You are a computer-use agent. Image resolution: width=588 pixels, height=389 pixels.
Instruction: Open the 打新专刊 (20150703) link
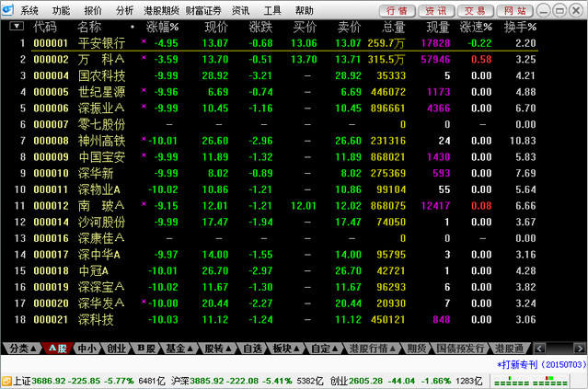[541, 364]
